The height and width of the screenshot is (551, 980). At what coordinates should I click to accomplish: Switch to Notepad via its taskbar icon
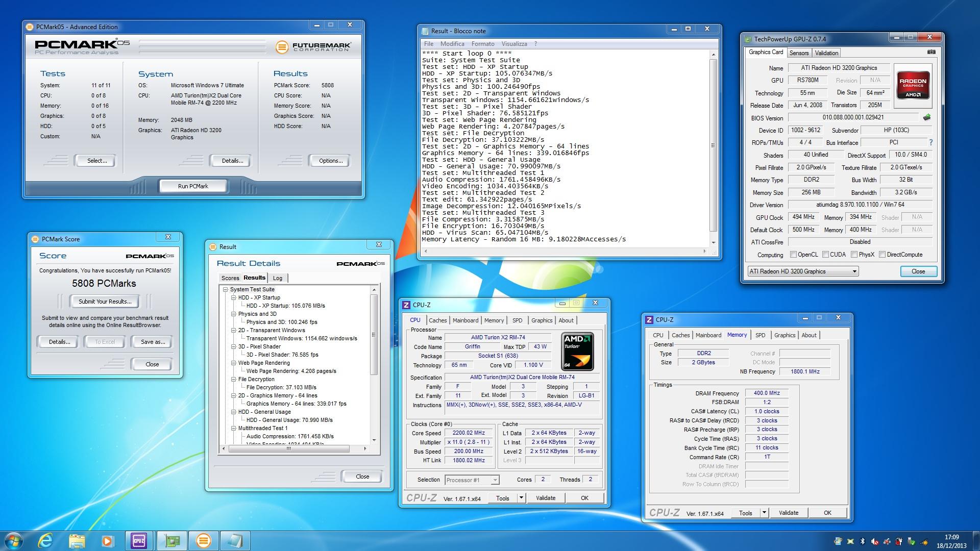[235, 540]
